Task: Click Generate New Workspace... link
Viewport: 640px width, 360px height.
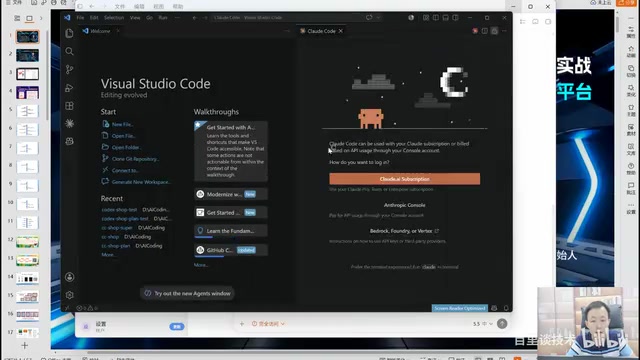Action: pos(141,182)
